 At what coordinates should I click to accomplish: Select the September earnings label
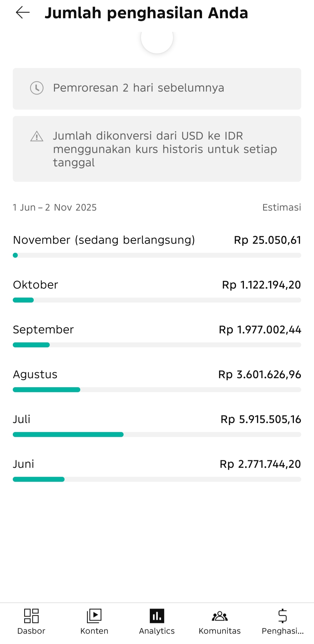[x=43, y=330]
